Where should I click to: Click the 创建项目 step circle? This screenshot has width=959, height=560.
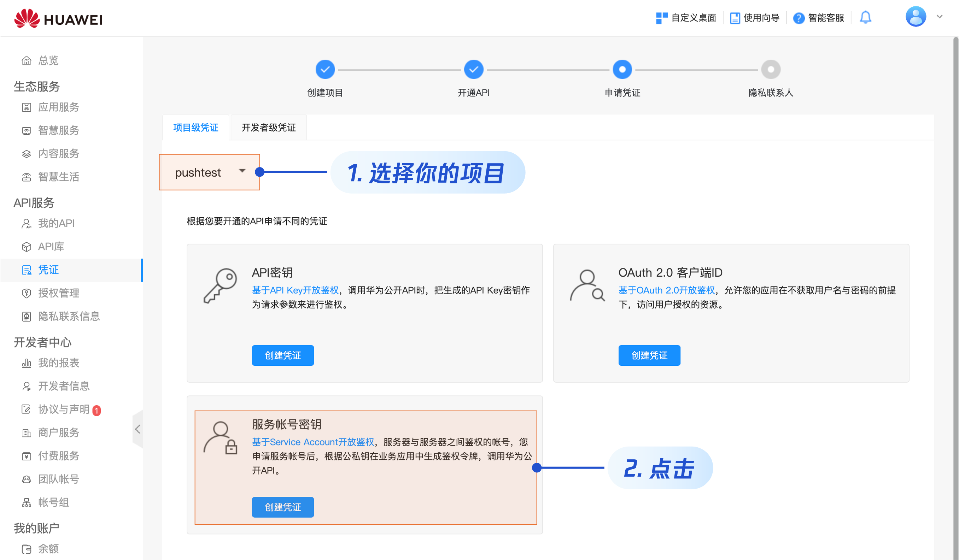pos(325,70)
